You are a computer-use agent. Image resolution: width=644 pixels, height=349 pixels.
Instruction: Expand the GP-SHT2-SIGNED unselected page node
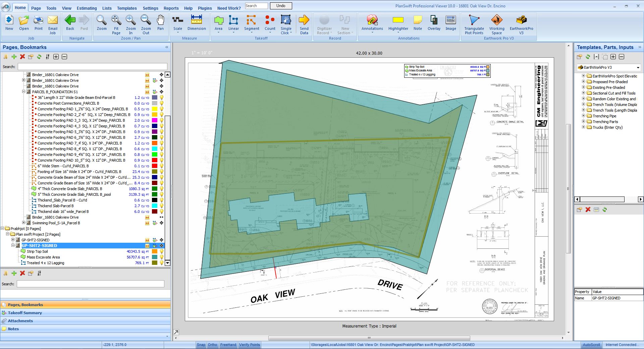pyautogui.click(x=13, y=240)
